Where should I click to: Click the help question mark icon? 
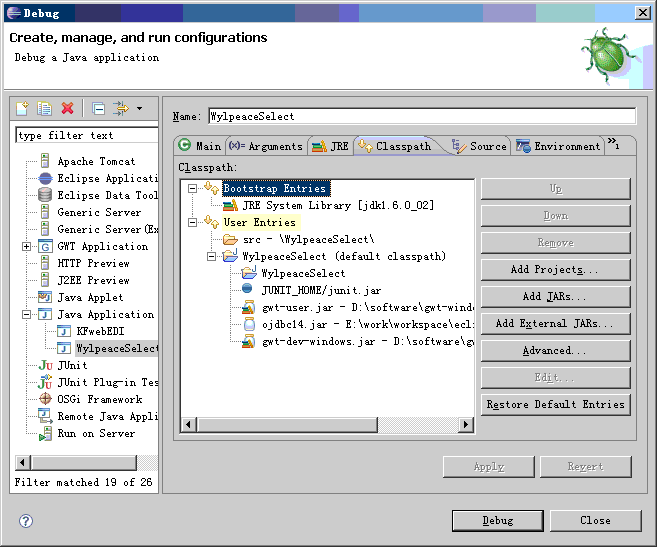(x=26, y=521)
